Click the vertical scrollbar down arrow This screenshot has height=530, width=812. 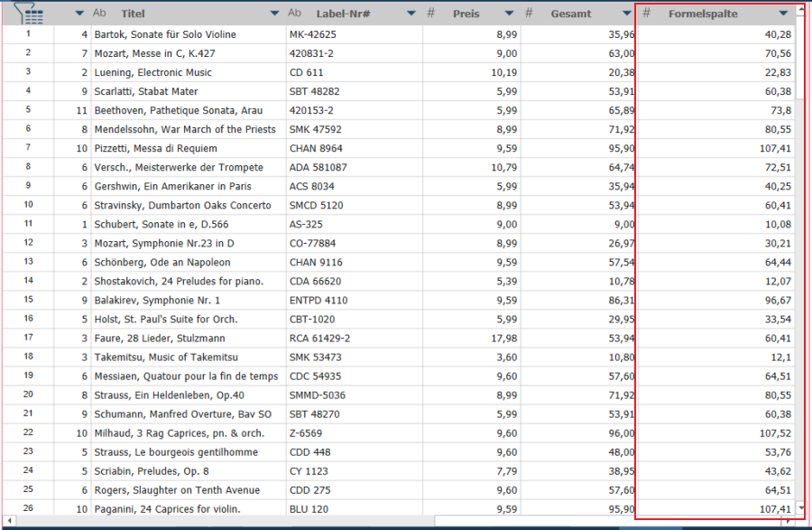pos(801,509)
